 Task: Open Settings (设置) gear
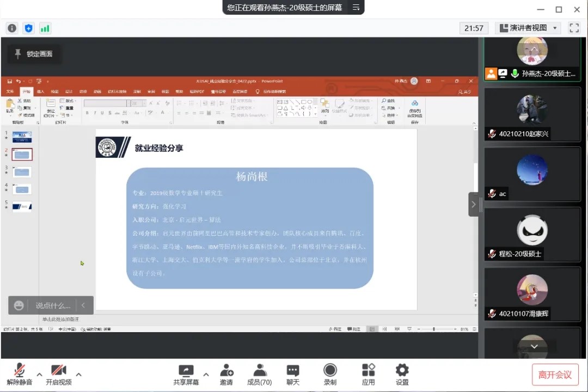(x=402, y=373)
